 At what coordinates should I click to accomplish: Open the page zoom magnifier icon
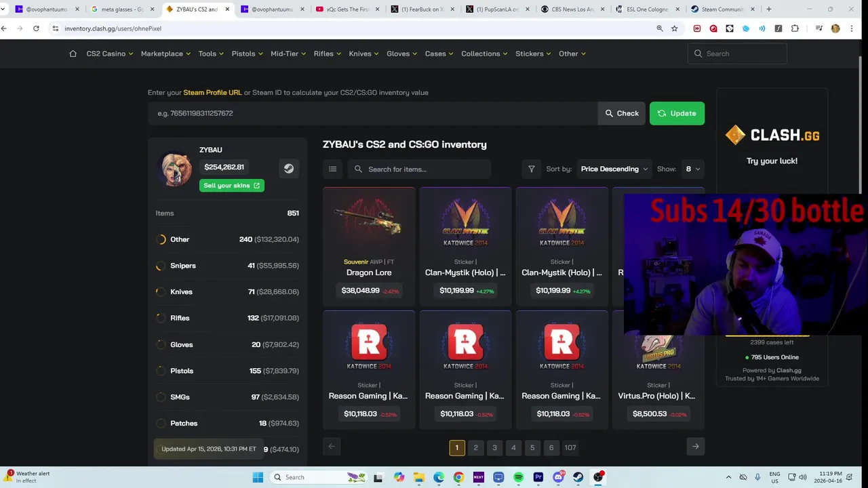660,28
